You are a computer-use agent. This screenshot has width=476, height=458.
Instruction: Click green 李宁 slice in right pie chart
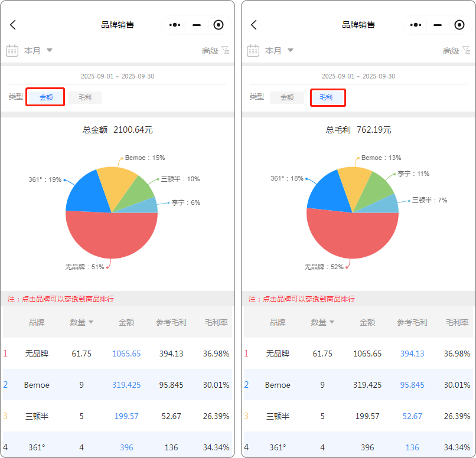tap(376, 189)
